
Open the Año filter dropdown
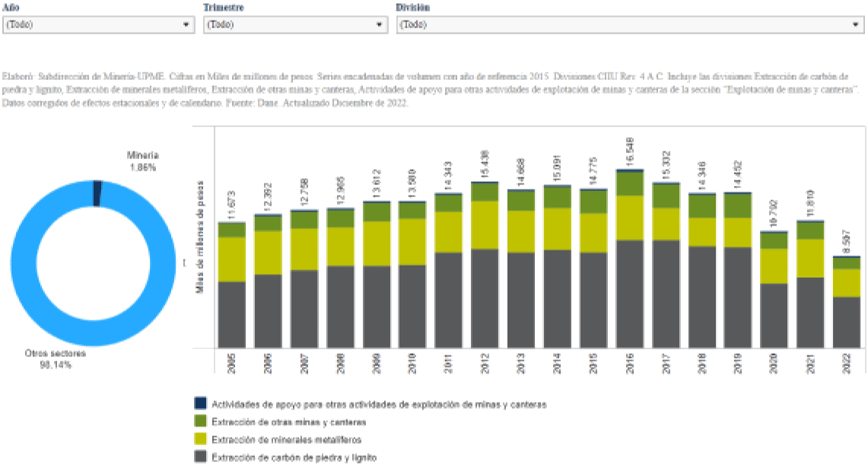(x=99, y=24)
